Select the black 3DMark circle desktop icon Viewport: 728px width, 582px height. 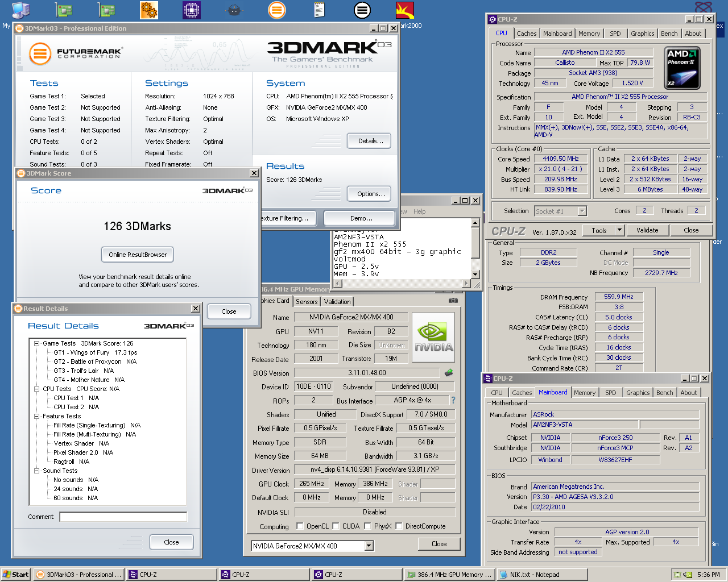coord(362,10)
